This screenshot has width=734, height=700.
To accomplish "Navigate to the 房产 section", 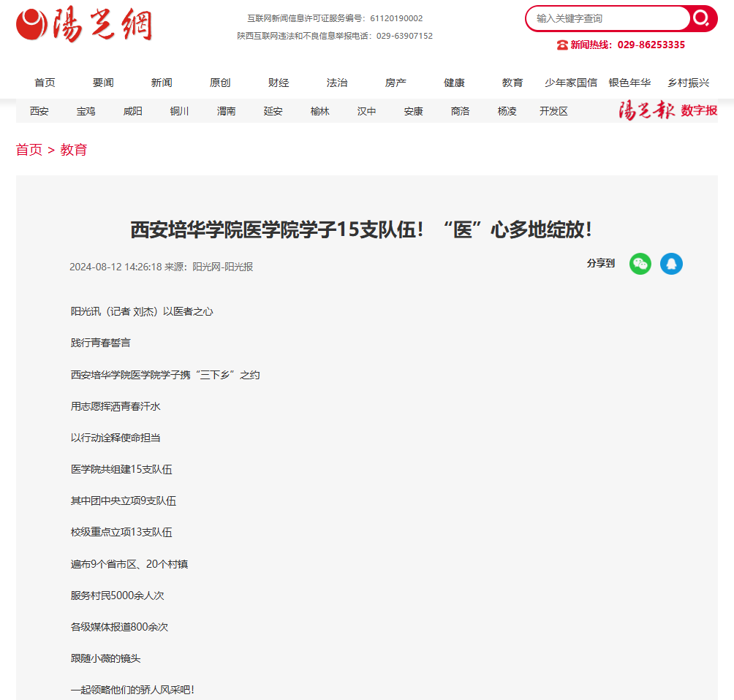I will 396,83.
